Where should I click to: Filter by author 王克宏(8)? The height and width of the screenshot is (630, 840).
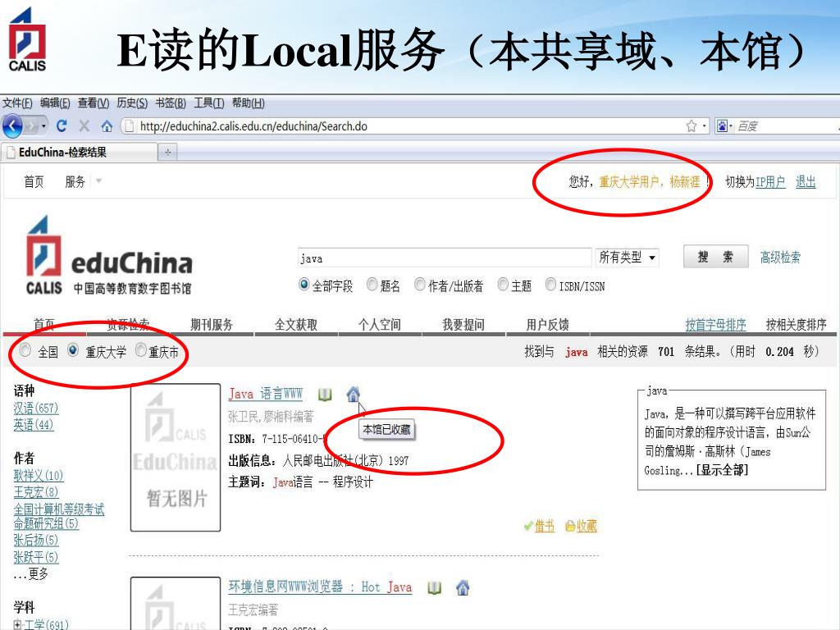[x=36, y=492]
